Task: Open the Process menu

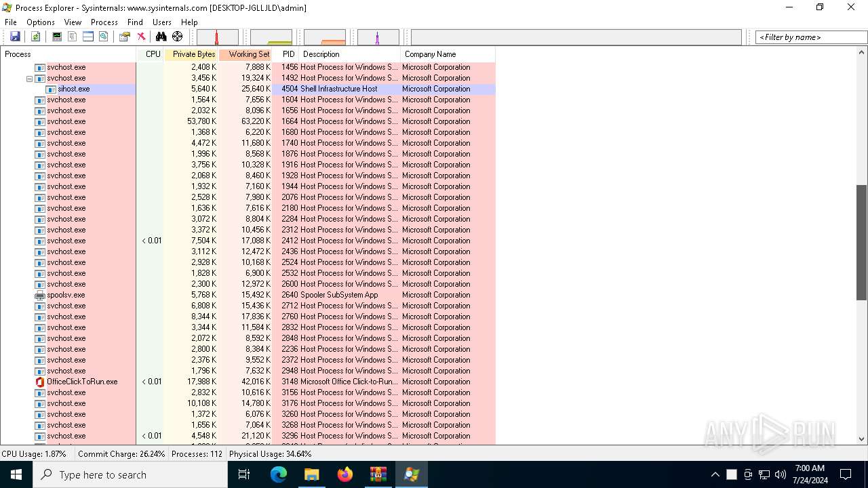Action: point(104,22)
